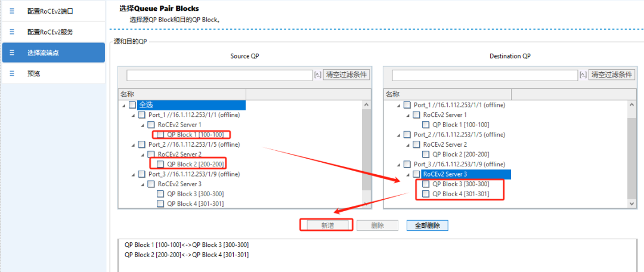Go to the 预览 step
Screen dimensions: 644x272
coord(53,73)
